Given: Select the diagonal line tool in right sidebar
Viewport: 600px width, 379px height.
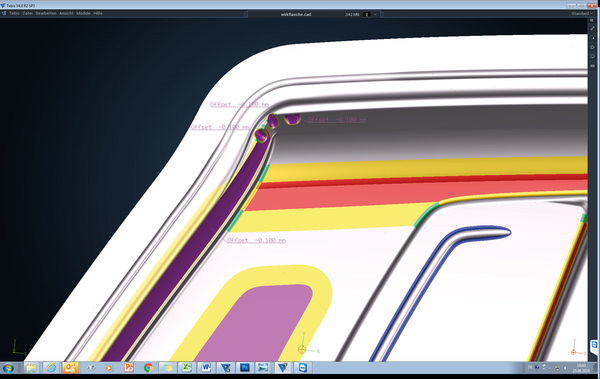Looking at the screenshot, I should pos(593,29).
